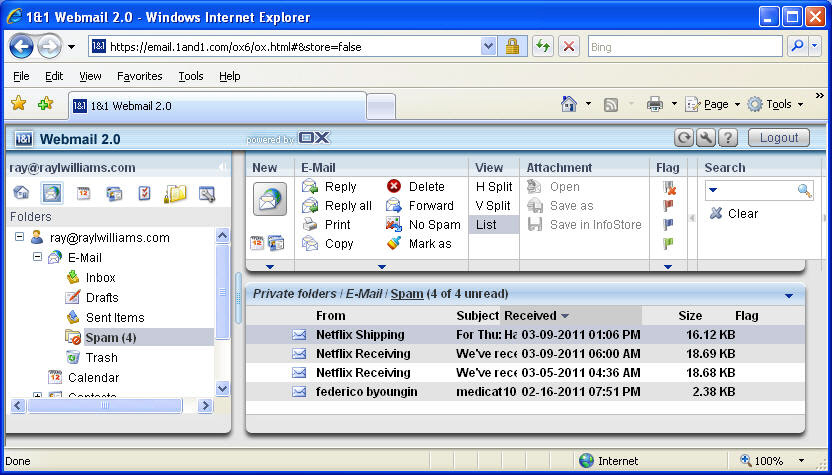Click the remove flag icon
This screenshot has height=475, width=832.
point(668,187)
